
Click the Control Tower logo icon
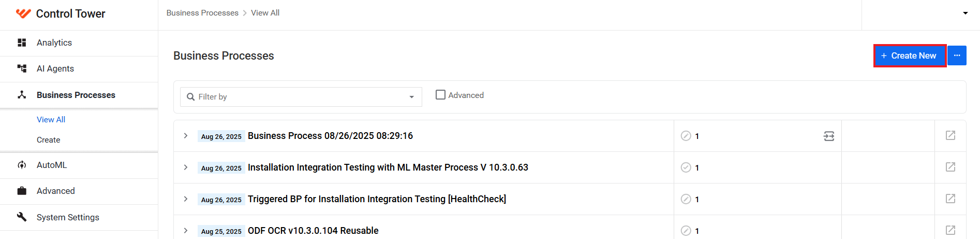pos(23,13)
